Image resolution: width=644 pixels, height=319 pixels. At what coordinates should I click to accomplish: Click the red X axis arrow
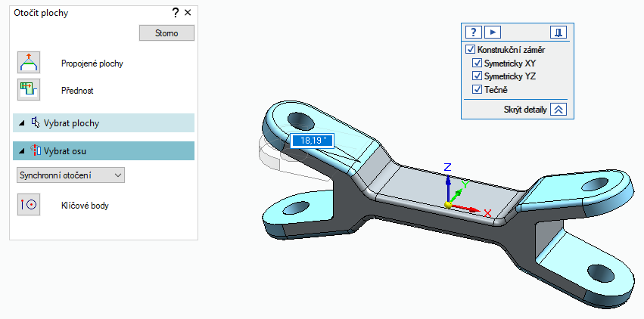(467, 209)
